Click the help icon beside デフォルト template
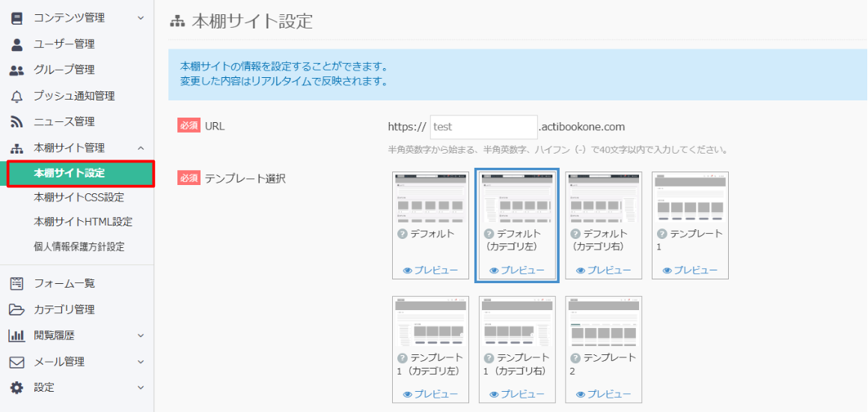868x412 pixels. click(x=403, y=234)
